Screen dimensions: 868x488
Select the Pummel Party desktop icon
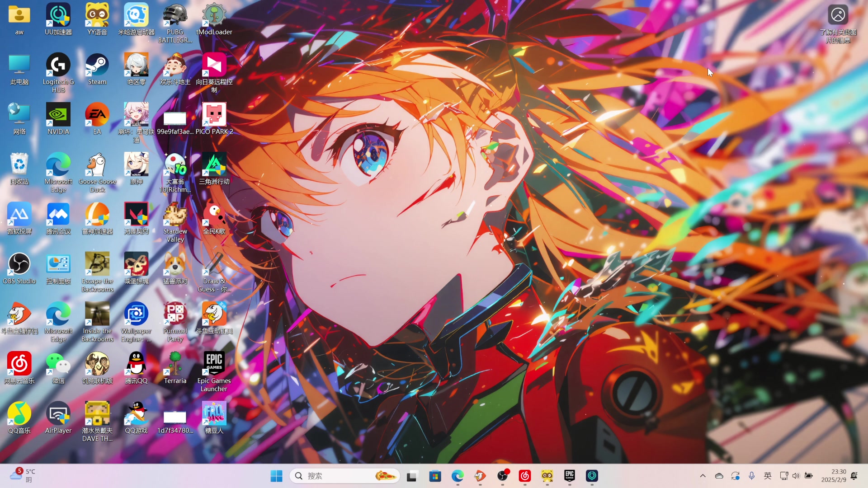tap(175, 322)
